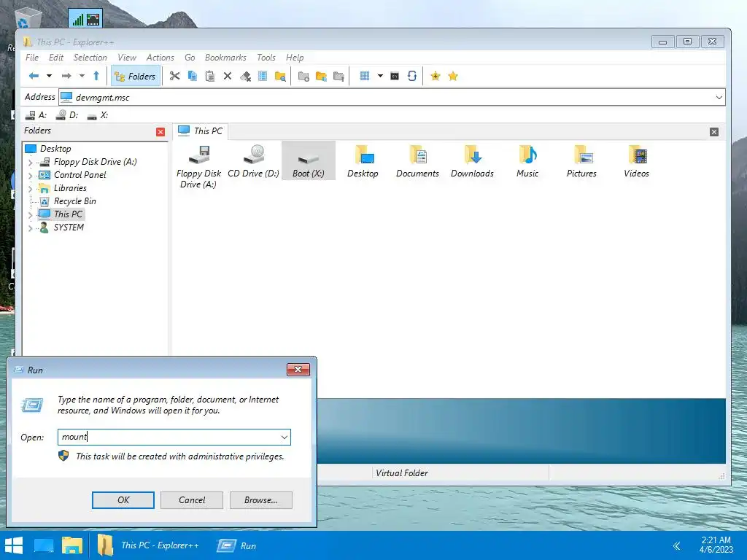Go forward with the grey right arrow

coord(66,76)
